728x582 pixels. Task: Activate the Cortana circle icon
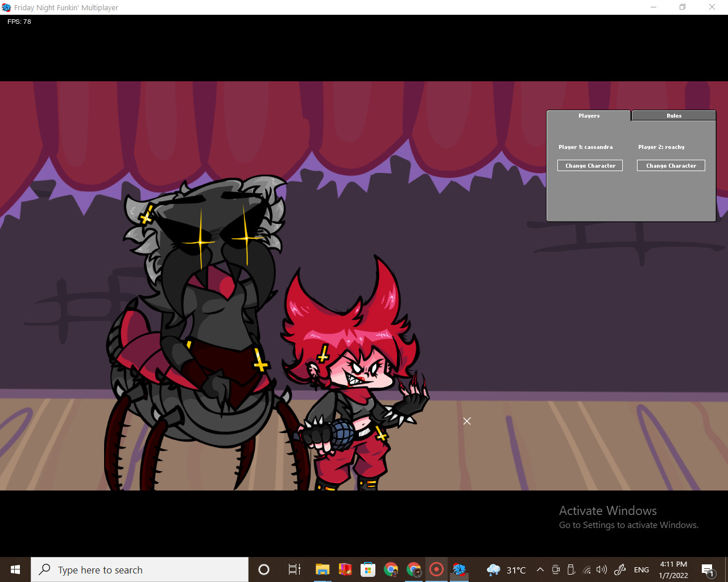[263, 569]
